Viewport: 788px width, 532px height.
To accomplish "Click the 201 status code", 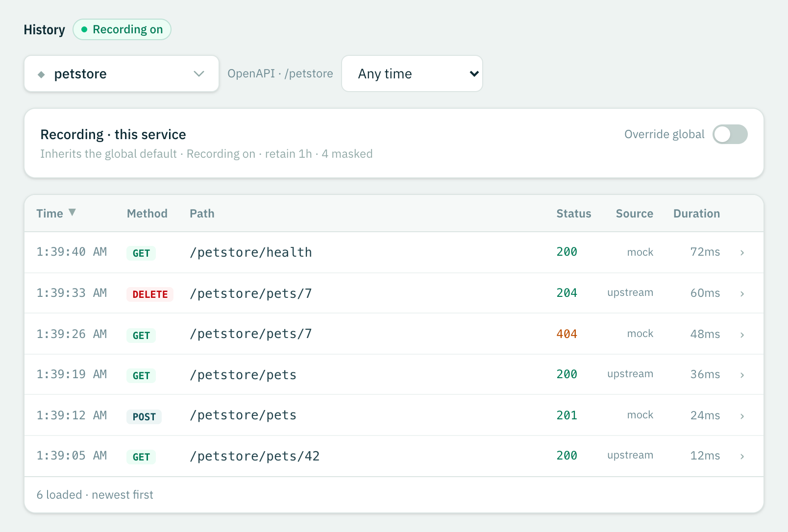I will click(567, 415).
